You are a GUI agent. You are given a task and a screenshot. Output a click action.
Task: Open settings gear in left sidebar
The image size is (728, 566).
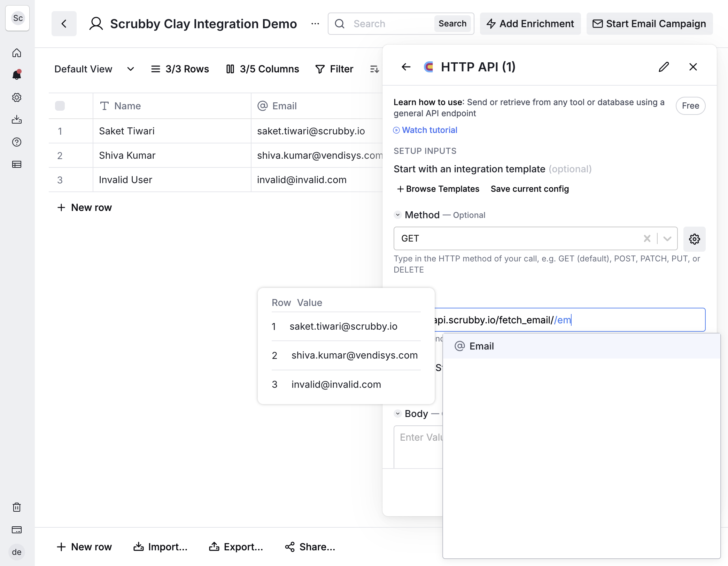pos(17,97)
